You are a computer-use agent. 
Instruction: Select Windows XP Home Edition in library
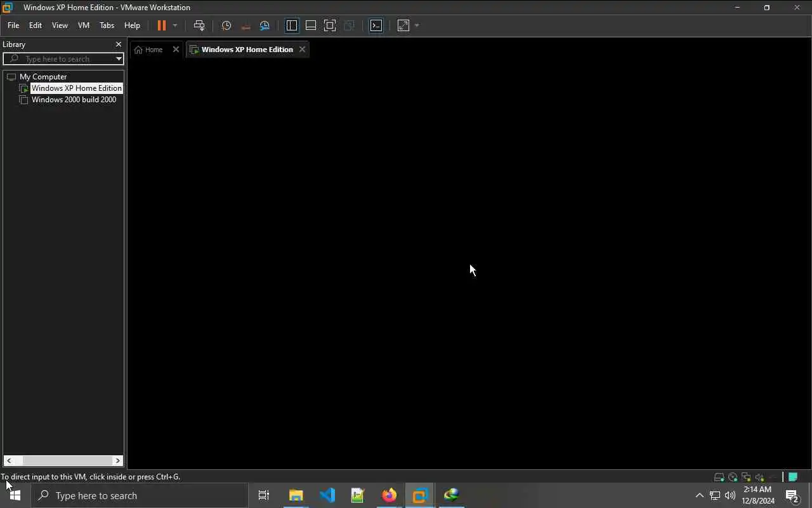(77, 88)
